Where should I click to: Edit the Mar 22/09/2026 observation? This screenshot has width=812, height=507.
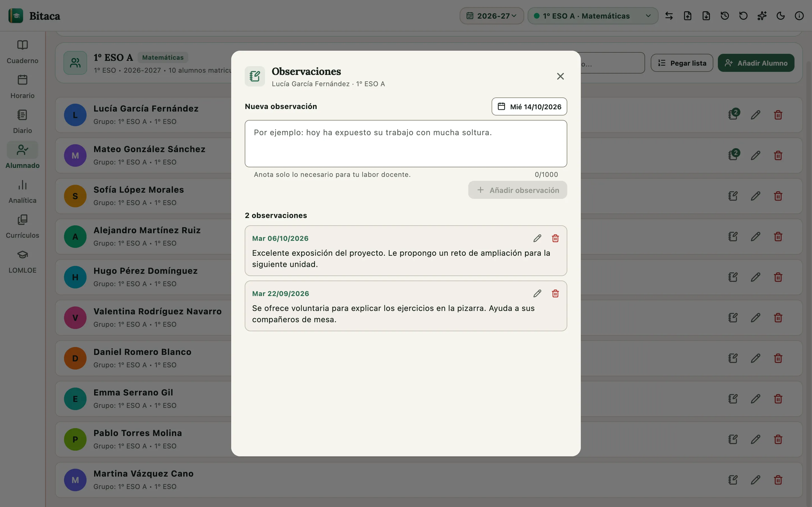(x=537, y=294)
